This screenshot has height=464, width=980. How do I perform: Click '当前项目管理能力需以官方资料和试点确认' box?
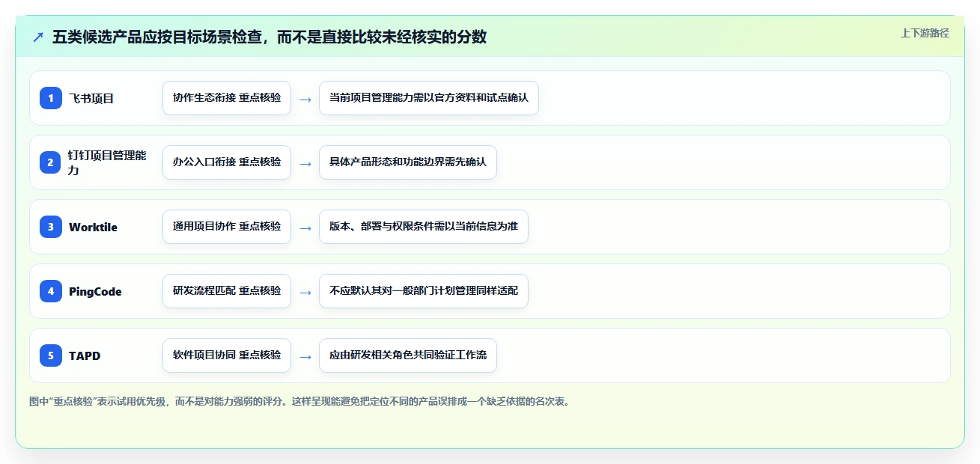coord(429,98)
